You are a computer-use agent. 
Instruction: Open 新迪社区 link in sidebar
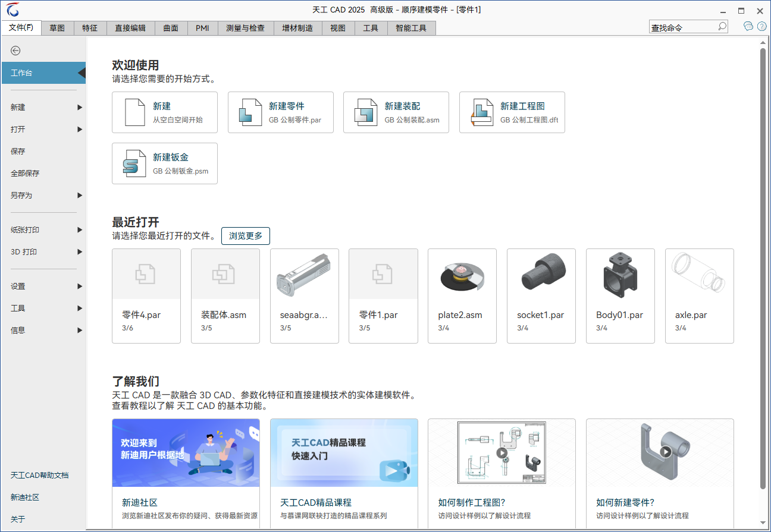25,498
